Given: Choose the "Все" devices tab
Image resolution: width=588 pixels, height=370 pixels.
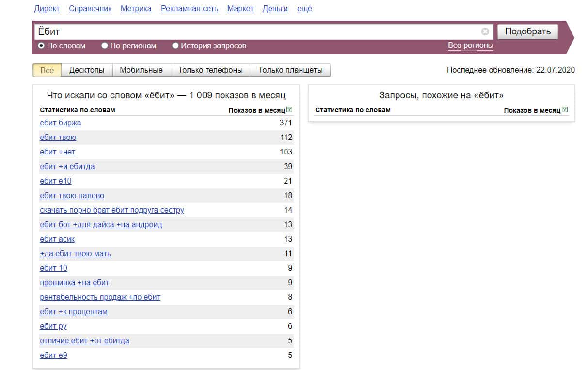Looking at the screenshot, I should coord(47,70).
